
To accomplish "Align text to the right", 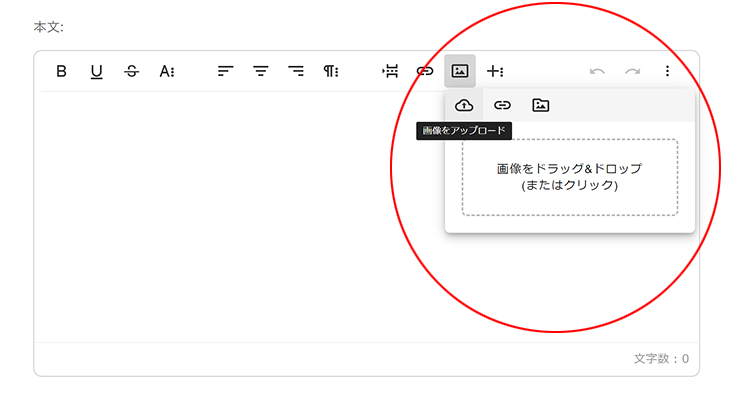I will tap(296, 71).
